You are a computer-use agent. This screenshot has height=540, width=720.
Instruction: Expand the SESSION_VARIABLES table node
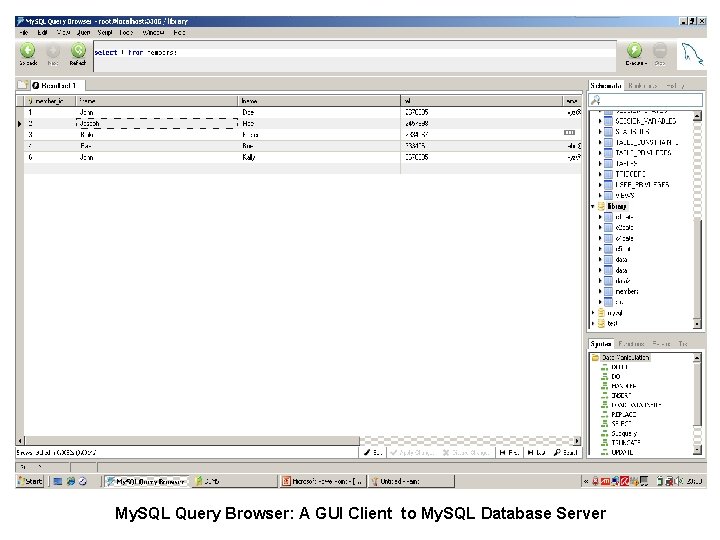pyautogui.click(x=600, y=121)
